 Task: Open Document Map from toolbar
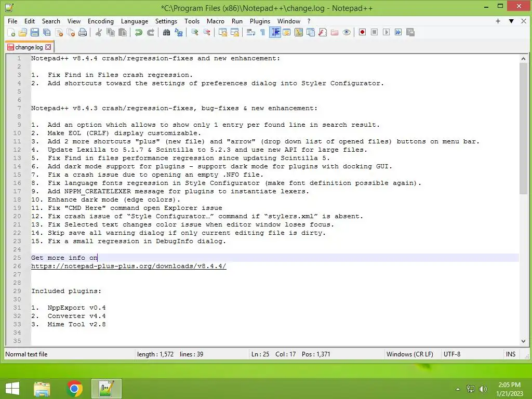[x=299, y=32]
